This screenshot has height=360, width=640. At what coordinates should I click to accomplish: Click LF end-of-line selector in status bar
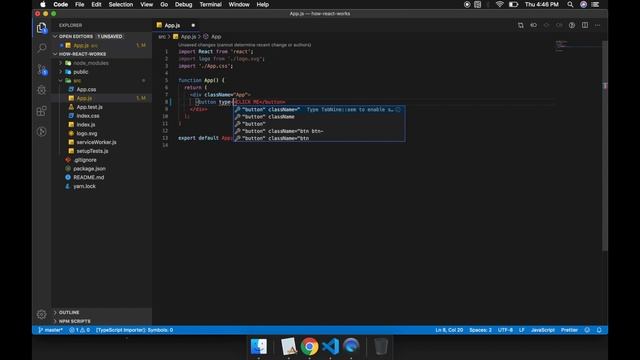coord(522,330)
